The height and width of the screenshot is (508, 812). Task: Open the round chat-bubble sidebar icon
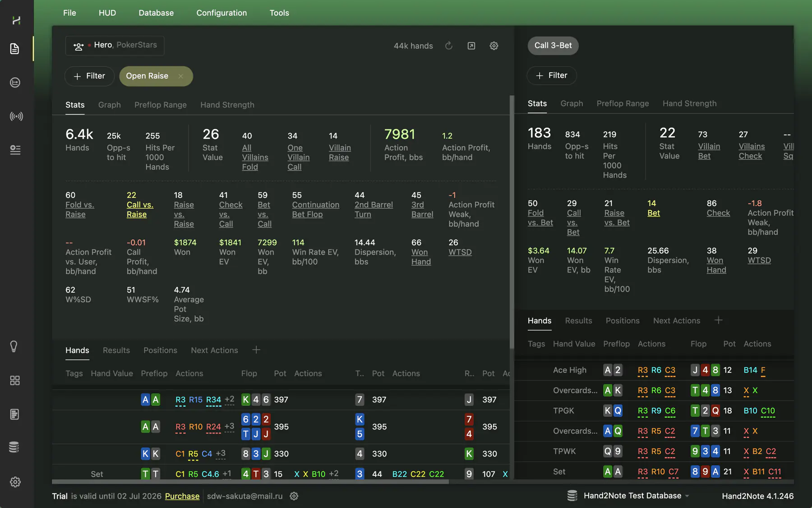pos(15,83)
